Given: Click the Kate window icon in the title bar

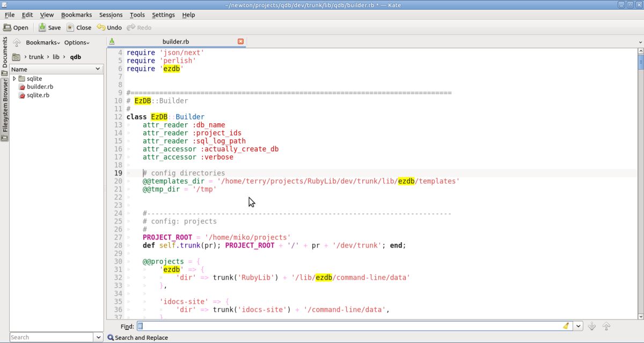Looking at the screenshot, I should 4,5.
